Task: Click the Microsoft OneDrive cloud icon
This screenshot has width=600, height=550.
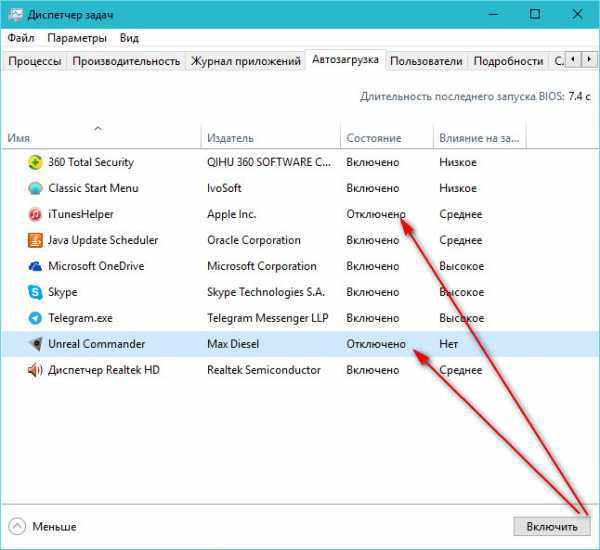Action: pyautogui.click(x=35, y=266)
